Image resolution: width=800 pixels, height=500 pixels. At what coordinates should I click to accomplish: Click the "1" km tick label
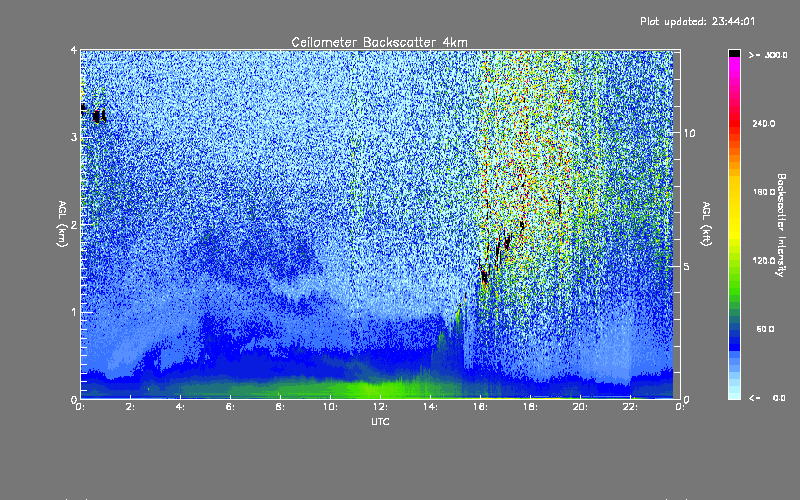pos(74,312)
